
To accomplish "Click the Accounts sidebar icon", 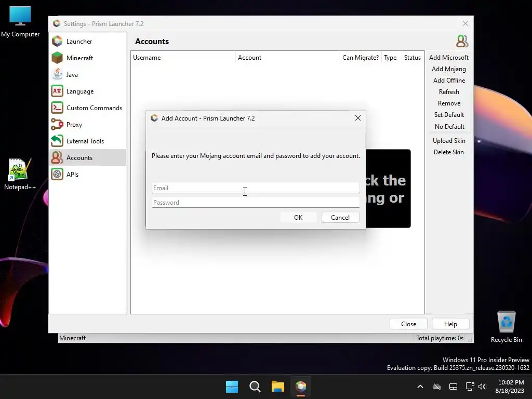I will (57, 157).
